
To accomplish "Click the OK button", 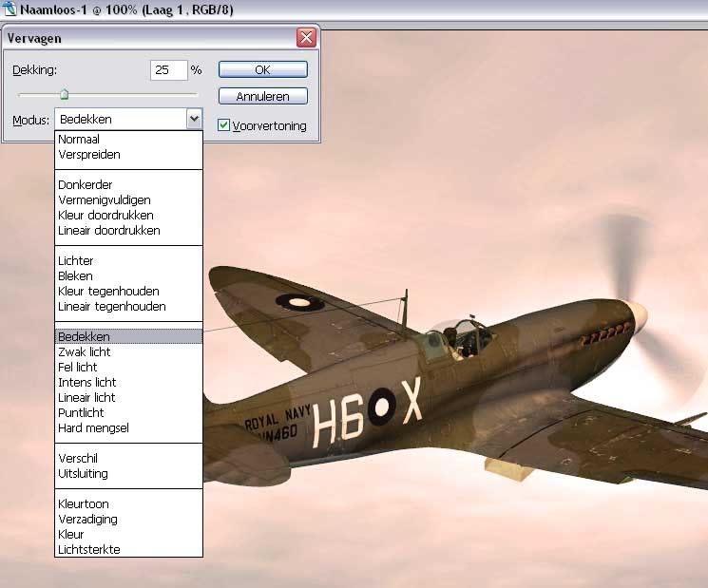I will click(x=263, y=69).
